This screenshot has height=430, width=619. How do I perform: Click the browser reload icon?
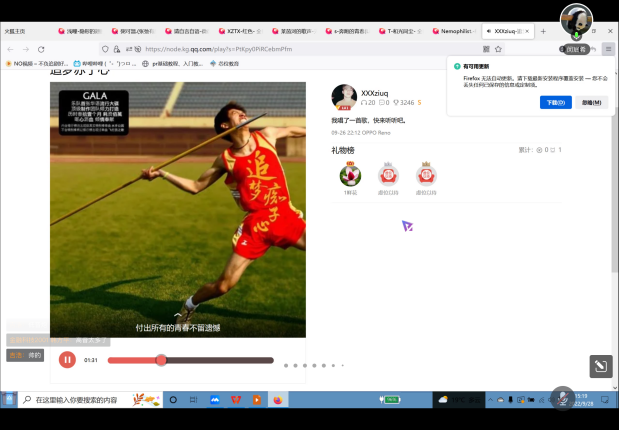click(41, 48)
